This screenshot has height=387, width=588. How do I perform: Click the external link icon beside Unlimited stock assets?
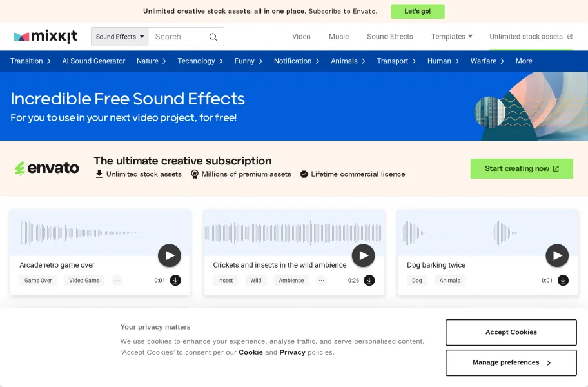coord(570,37)
